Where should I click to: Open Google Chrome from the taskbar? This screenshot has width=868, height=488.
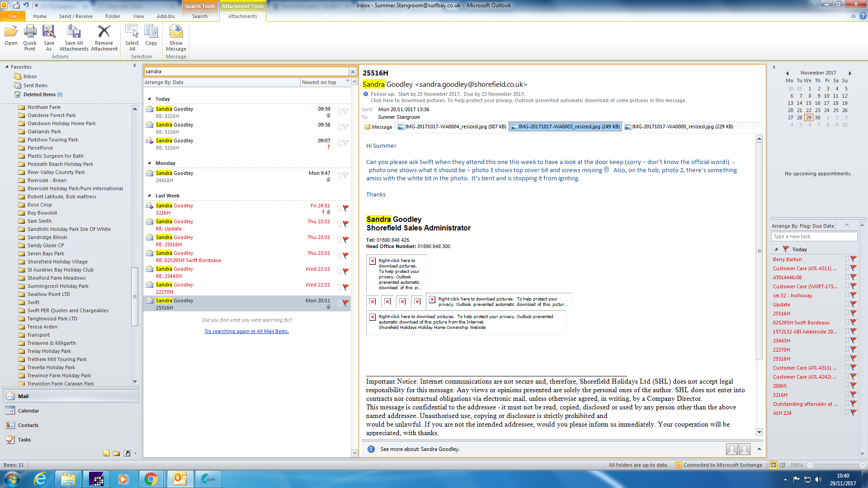coord(151,479)
